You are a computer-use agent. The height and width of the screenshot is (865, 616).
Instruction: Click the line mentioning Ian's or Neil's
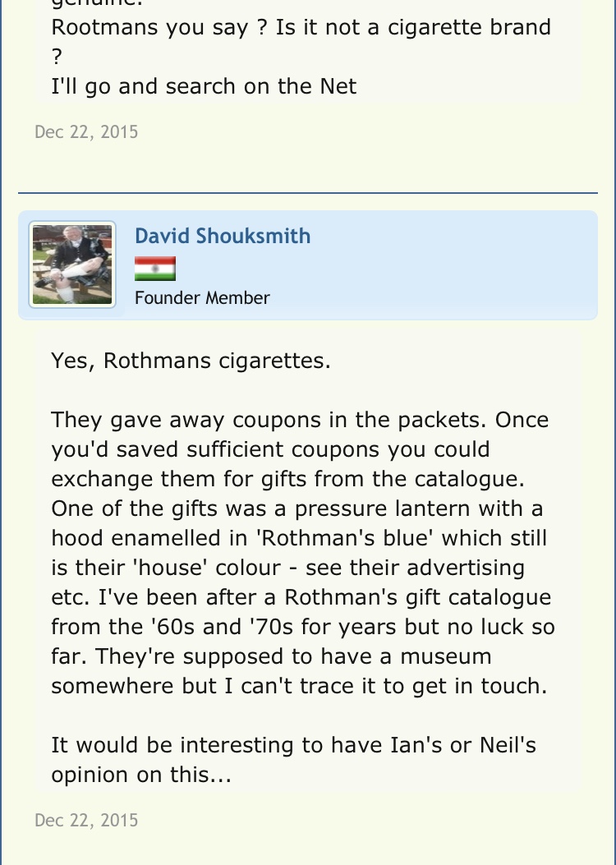pyautogui.click(x=293, y=745)
